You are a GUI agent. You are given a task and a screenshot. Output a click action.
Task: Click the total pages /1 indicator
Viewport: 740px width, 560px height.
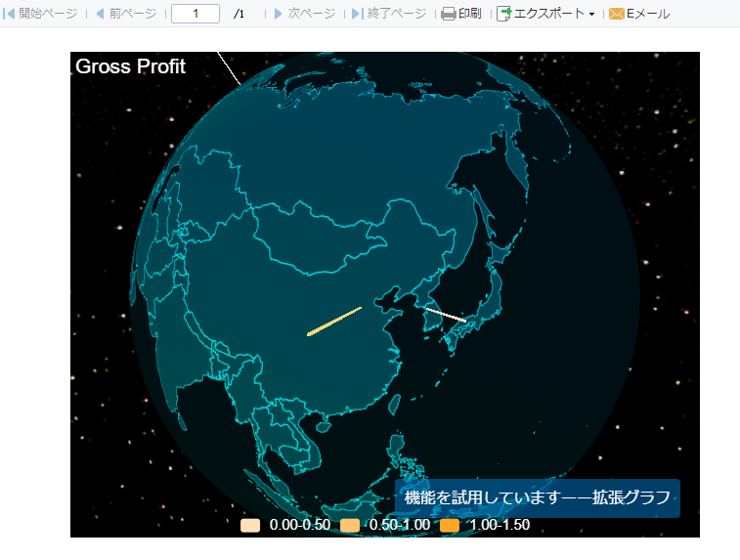point(239,14)
